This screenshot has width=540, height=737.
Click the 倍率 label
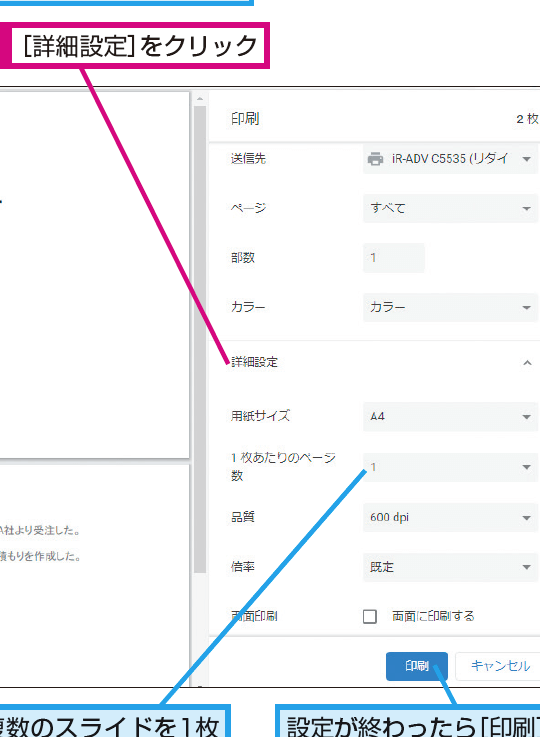click(x=243, y=567)
